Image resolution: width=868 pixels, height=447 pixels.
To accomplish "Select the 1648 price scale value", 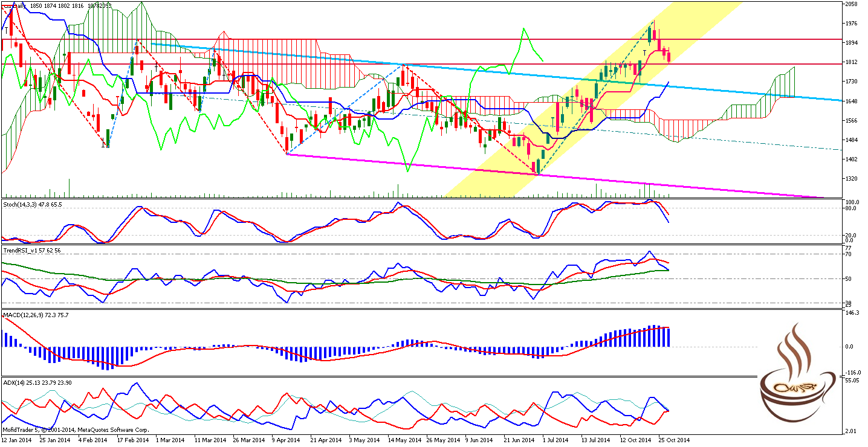I will tap(851, 101).
